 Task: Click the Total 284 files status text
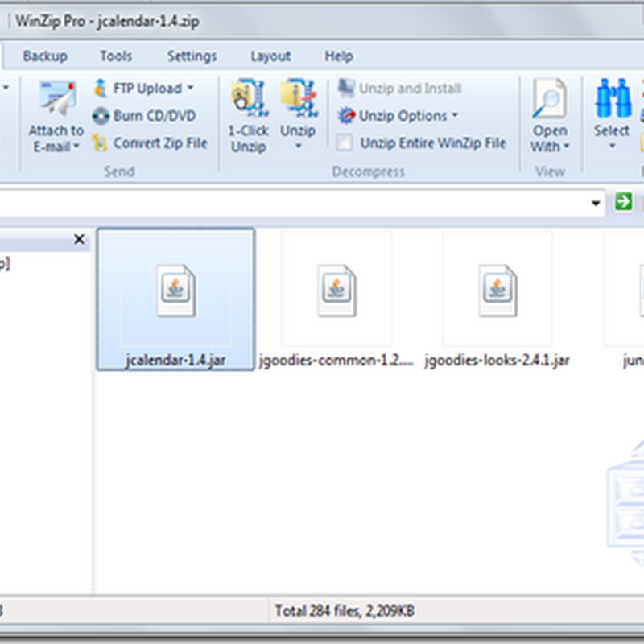pyautogui.click(x=345, y=611)
